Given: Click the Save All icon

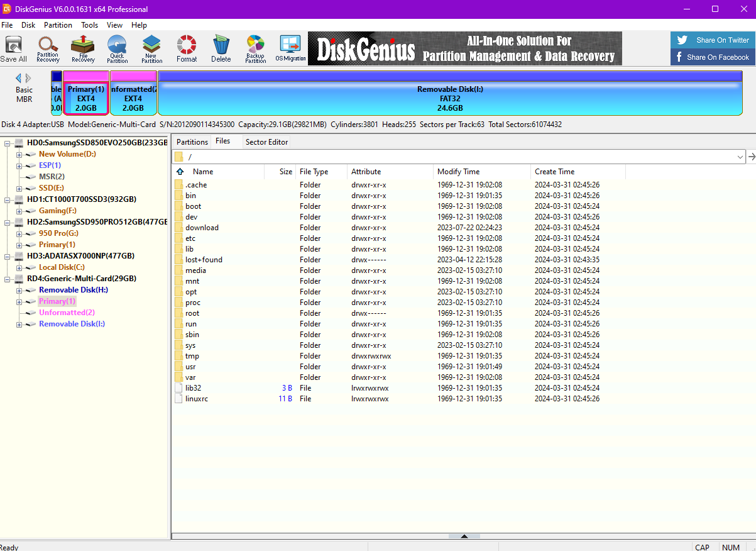Looking at the screenshot, I should [x=13, y=48].
